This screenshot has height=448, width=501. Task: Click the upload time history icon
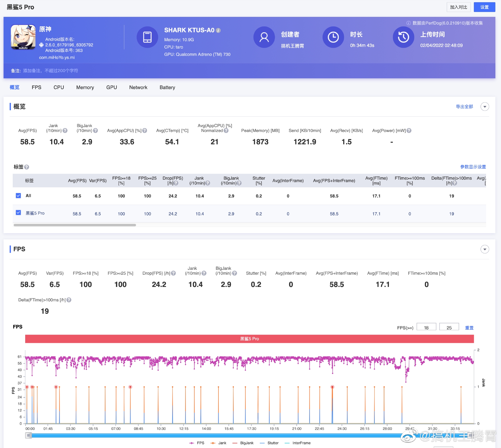pyautogui.click(x=403, y=37)
